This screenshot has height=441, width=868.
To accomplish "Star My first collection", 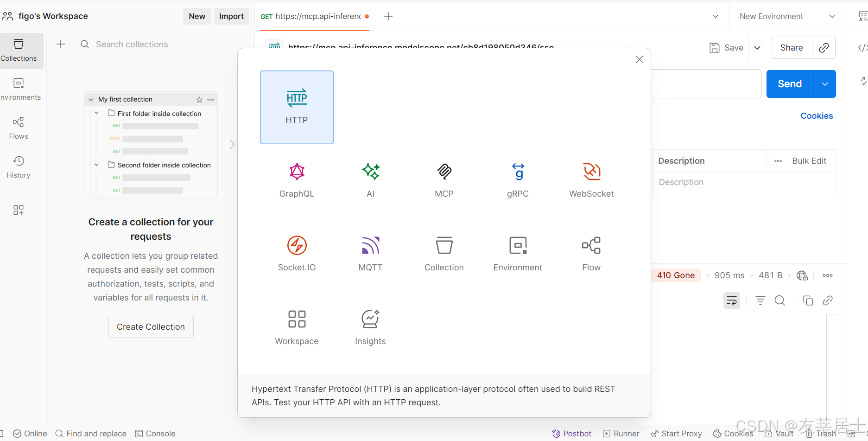I will coord(199,100).
